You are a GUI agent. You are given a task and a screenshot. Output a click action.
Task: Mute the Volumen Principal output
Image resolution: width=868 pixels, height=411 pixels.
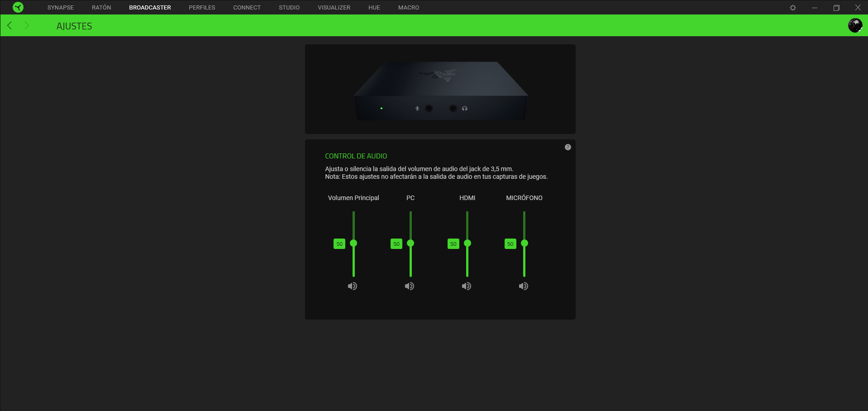353,286
